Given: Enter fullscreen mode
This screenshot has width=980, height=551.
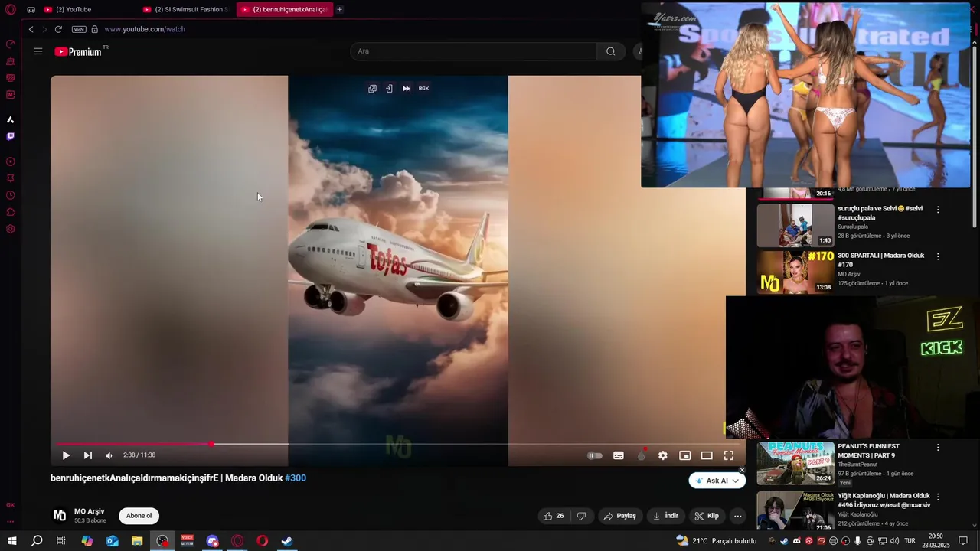Looking at the screenshot, I should (x=729, y=455).
